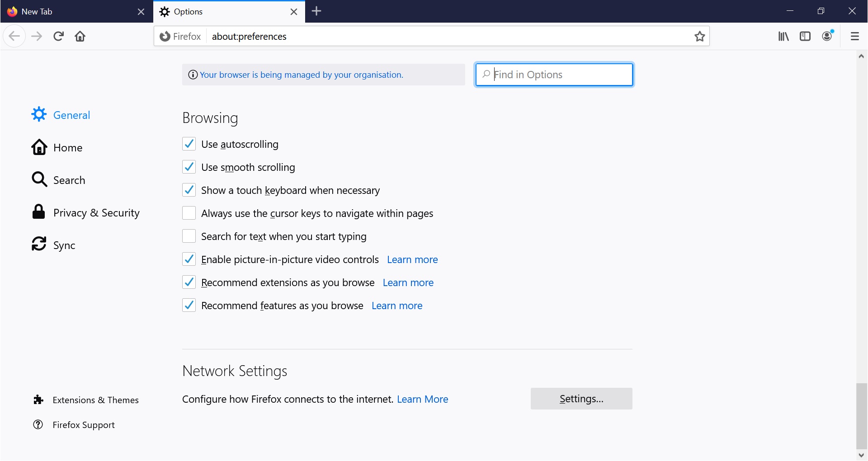Click the info icon in managed notice
Image resolution: width=868 pixels, height=461 pixels.
coord(193,75)
